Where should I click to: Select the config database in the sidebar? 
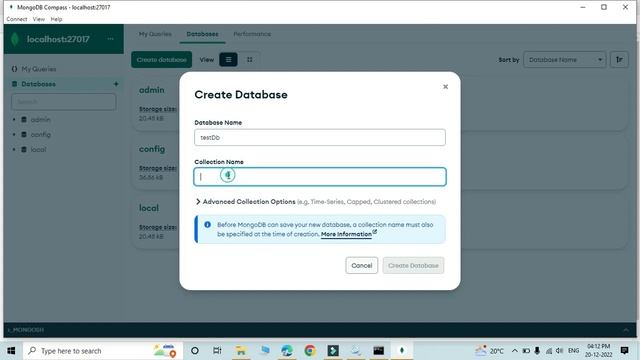[41, 134]
